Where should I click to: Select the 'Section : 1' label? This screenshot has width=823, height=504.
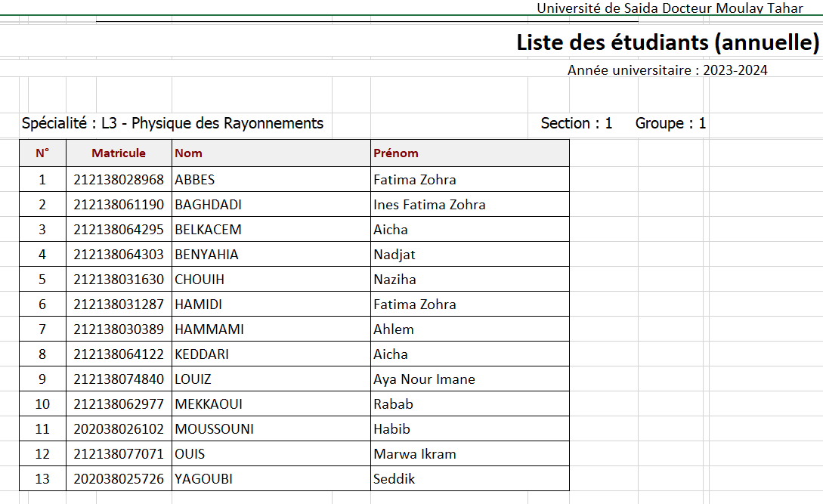pos(577,123)
